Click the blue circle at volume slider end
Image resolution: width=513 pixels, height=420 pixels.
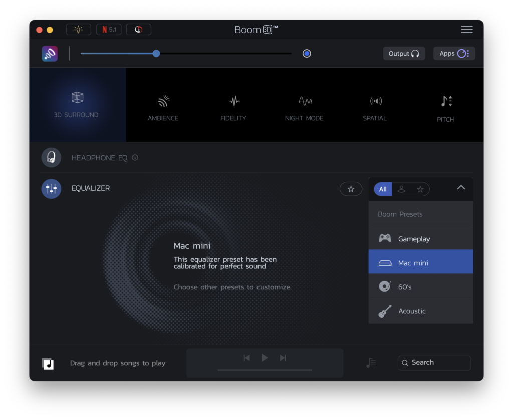coord(307,53)
